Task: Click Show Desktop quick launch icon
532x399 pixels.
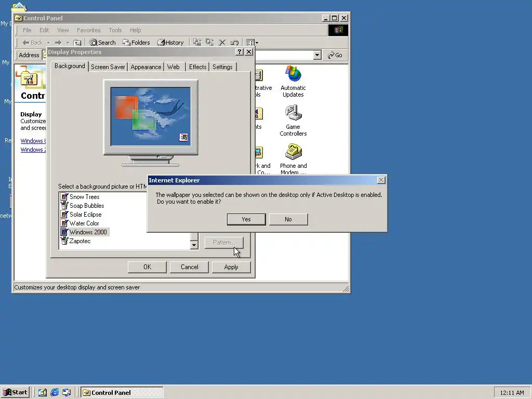Action: point(43,393)
